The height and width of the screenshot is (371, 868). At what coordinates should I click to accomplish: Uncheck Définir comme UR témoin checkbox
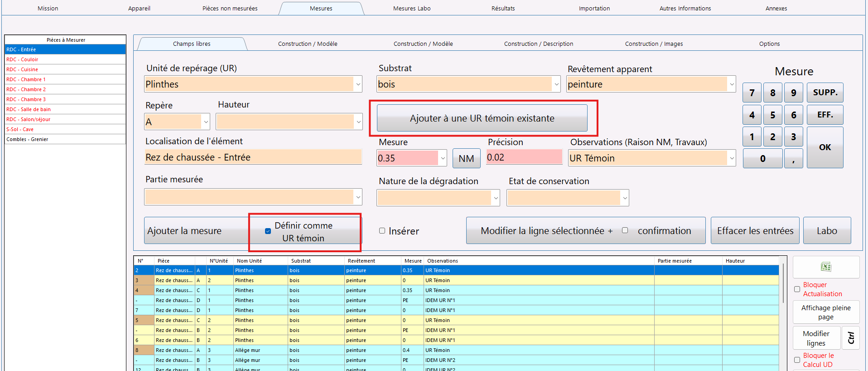tap(268, 231)
